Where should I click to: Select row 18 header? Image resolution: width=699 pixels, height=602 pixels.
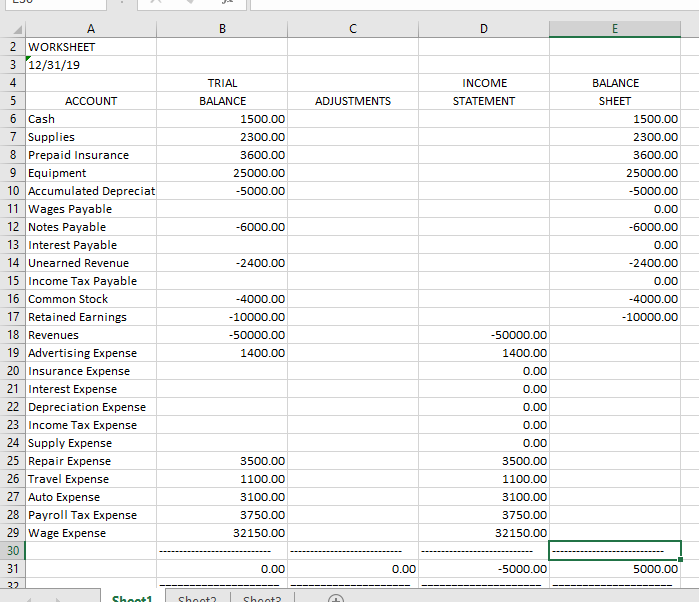click(x=13, y=335)
